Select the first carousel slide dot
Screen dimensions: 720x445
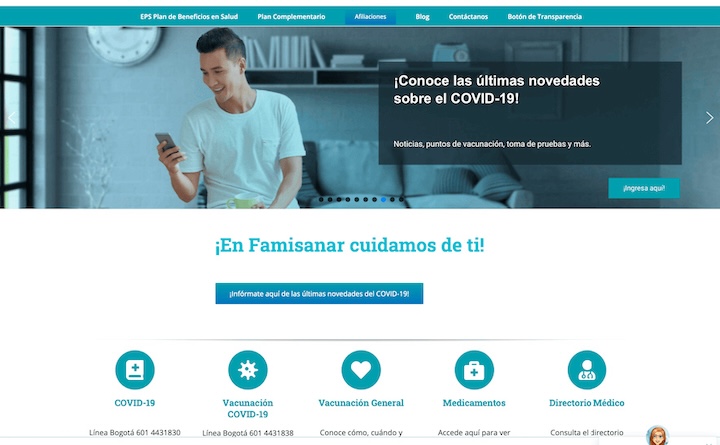pyautogui.click(x=321, y=199)
